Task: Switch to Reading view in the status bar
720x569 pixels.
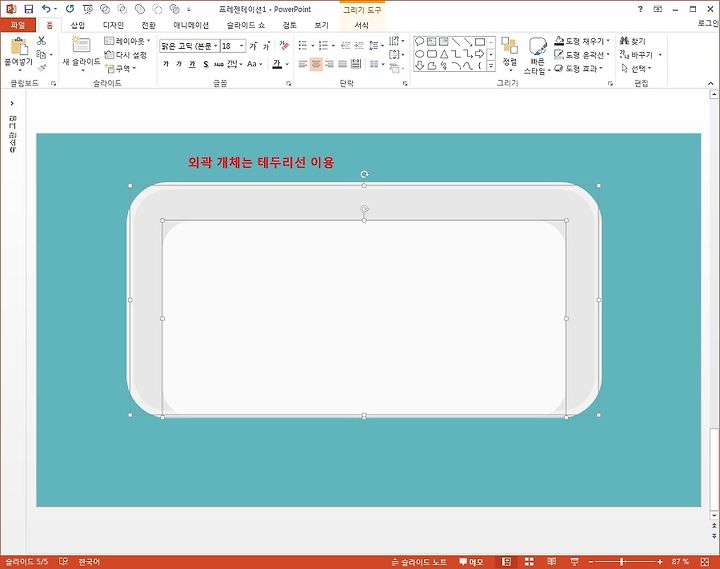Action: click(552, 562)
